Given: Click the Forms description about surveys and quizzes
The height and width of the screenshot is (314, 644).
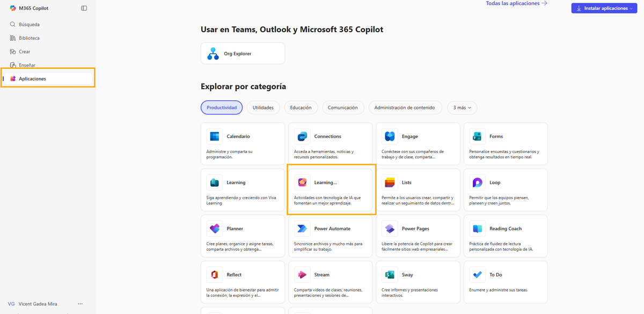Looking at the screenshot, I should (504, 155).
